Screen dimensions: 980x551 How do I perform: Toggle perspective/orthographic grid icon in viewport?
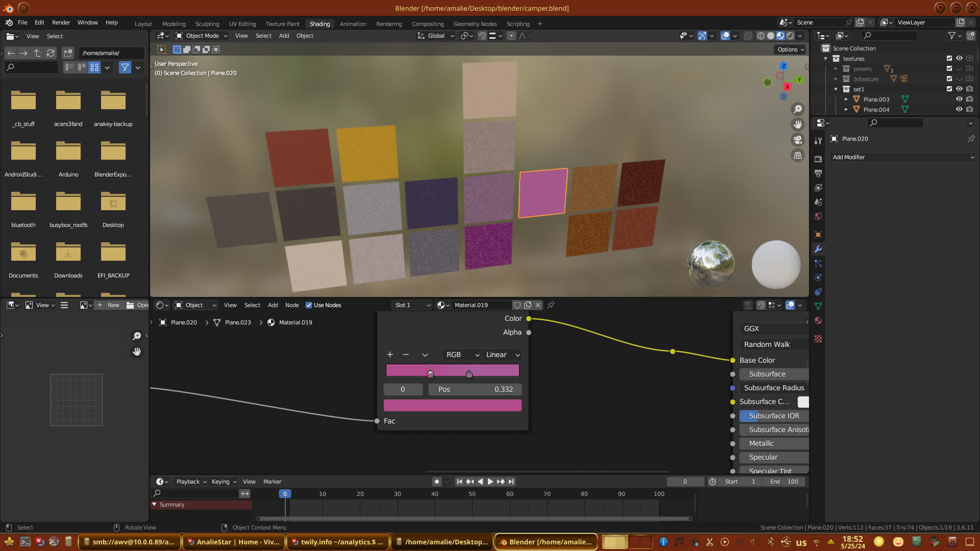pos(797,156)
